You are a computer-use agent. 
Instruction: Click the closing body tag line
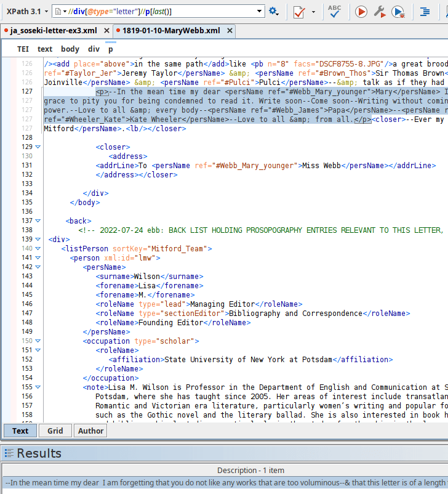point(85,202)
